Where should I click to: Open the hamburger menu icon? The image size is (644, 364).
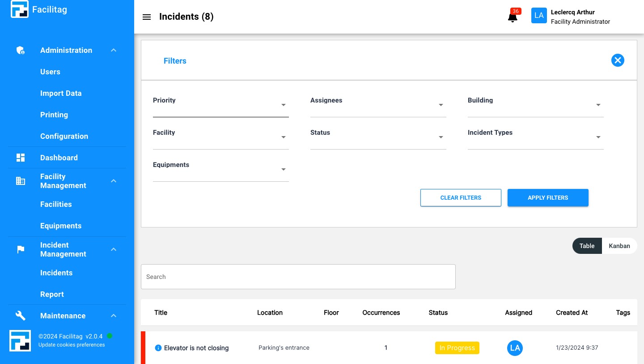[x=146, y=17]
